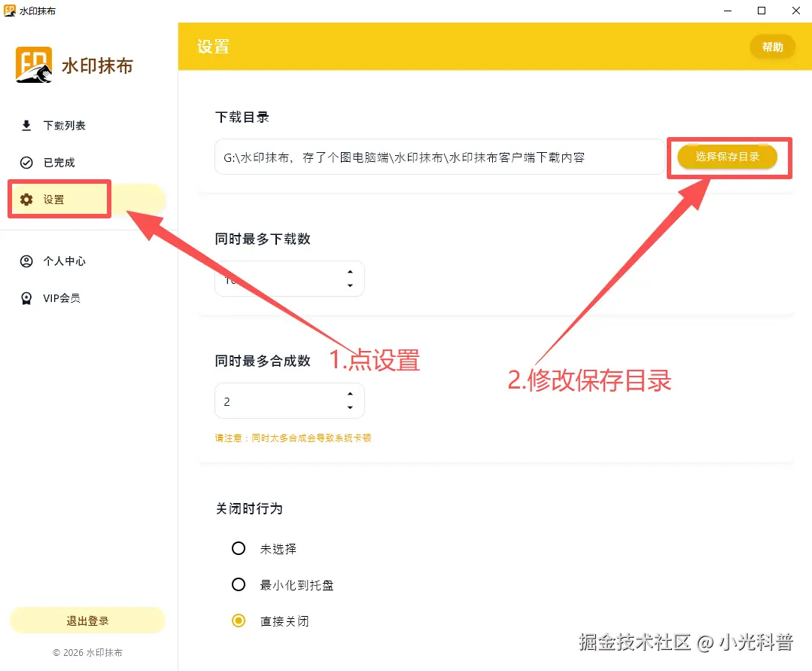Increase the 同时最多下载数 value
Viewport: 812px width, 671px height.
click(350, 272)
